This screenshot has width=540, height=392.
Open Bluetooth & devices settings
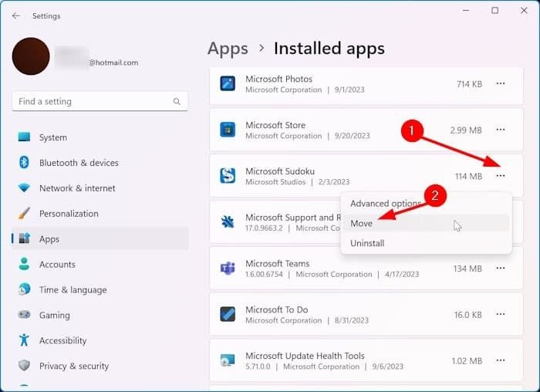pos(100,163)
